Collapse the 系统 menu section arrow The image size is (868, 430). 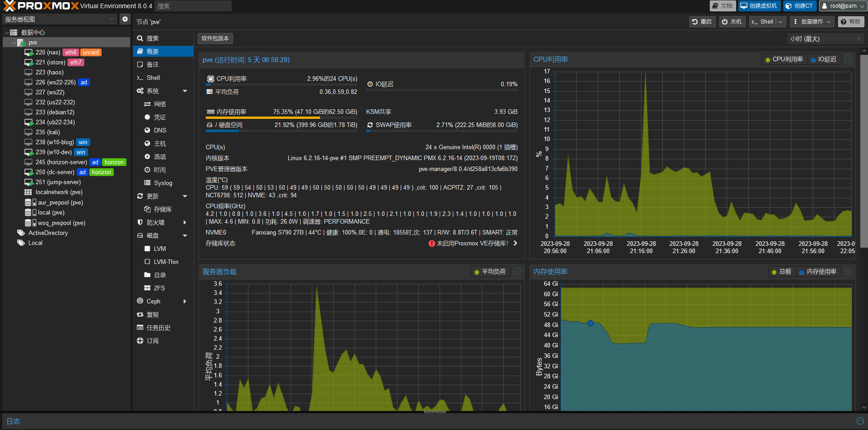pos(185,91)
